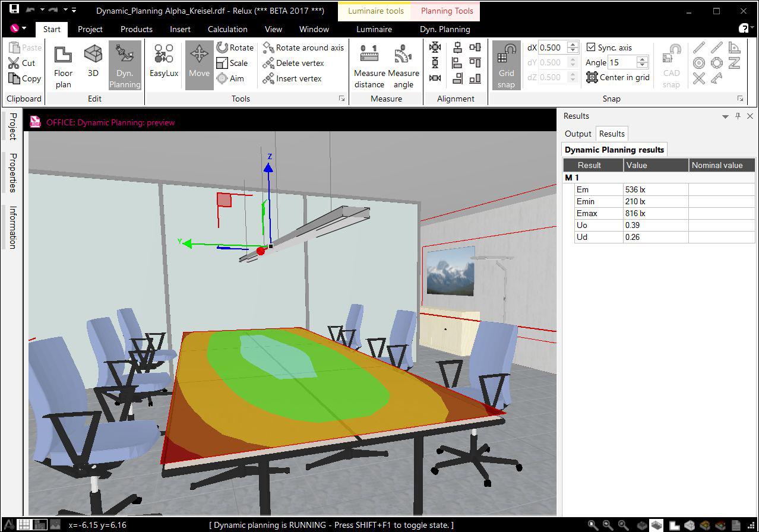Toggle the Dyn. Planning mode button
This screenshot has width=759, height=532.
point(125,66)
